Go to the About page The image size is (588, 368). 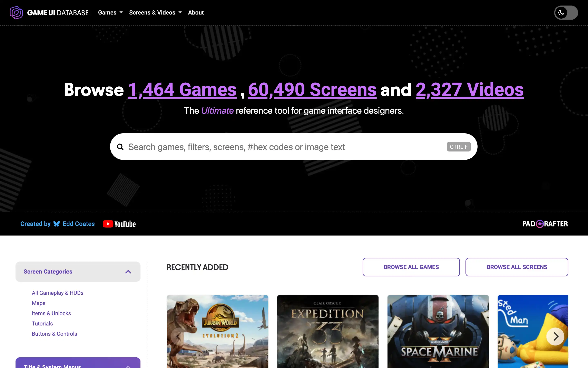[196, 13]
